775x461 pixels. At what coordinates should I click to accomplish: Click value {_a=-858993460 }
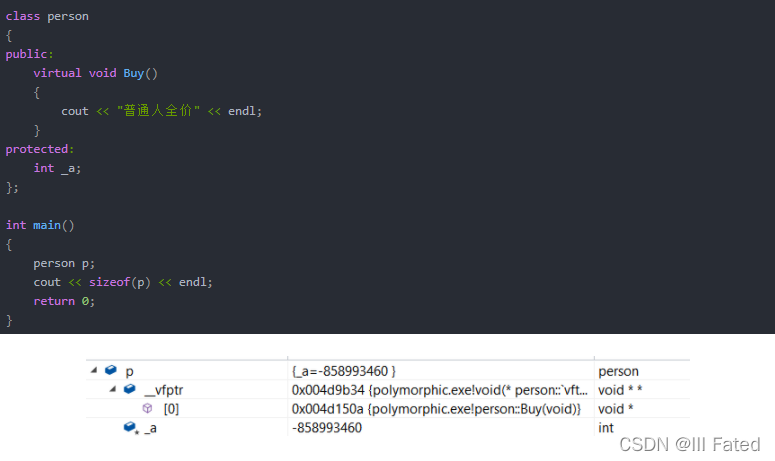344,371
